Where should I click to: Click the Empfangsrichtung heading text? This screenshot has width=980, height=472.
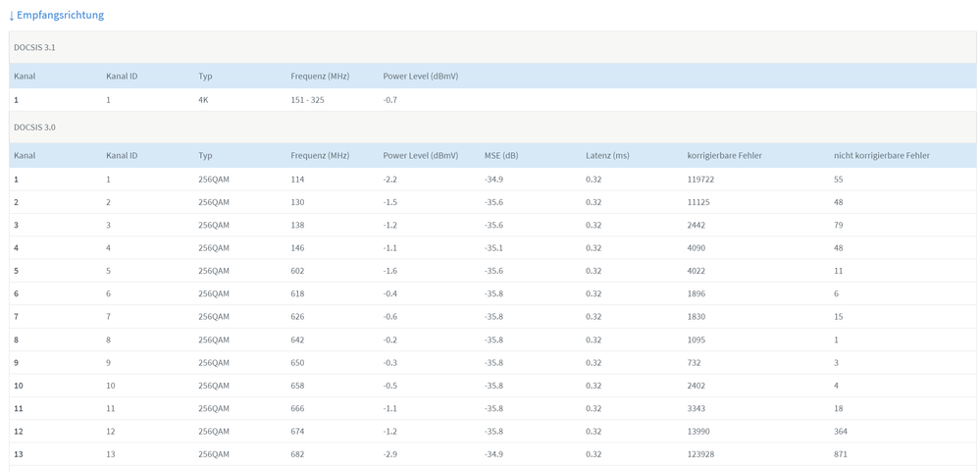coord(60,16)
